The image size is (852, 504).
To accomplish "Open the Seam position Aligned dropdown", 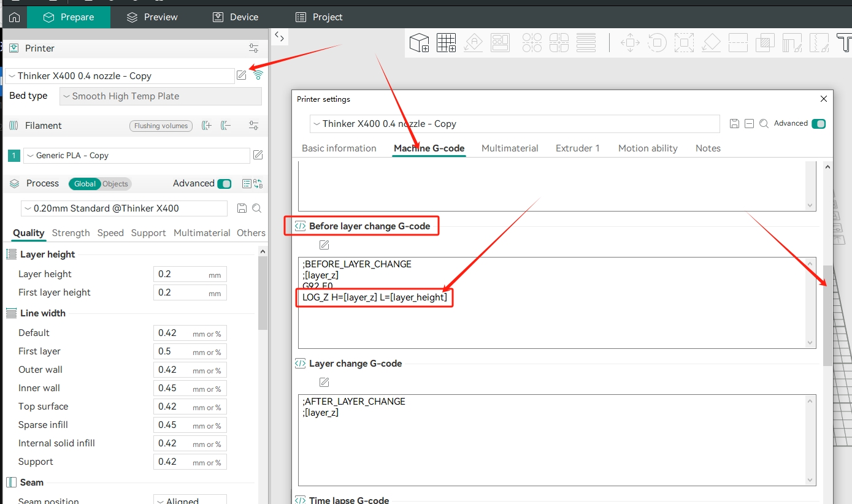I will 190,500.
